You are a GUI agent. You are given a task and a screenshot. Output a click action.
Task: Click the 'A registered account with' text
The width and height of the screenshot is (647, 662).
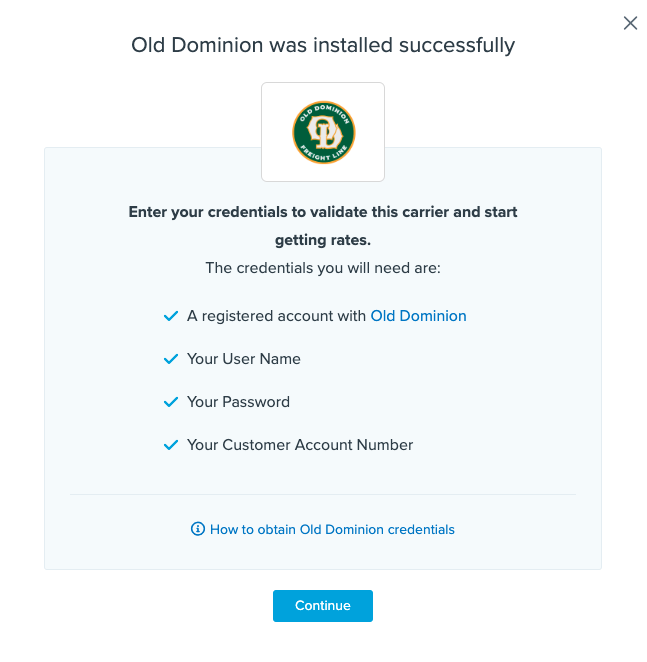pos(277,316)
